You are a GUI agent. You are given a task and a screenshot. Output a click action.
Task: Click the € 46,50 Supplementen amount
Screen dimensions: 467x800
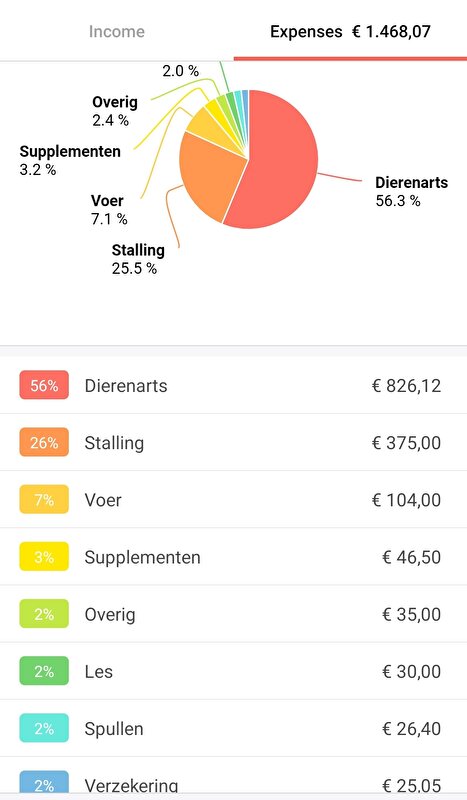point(411,557)
